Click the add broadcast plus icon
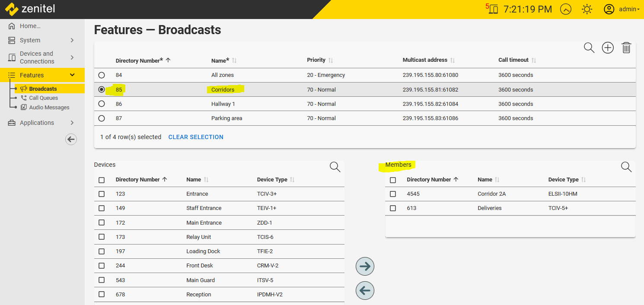Image resolution: width=644 pixels, height=305 pixels. point(608,48)
